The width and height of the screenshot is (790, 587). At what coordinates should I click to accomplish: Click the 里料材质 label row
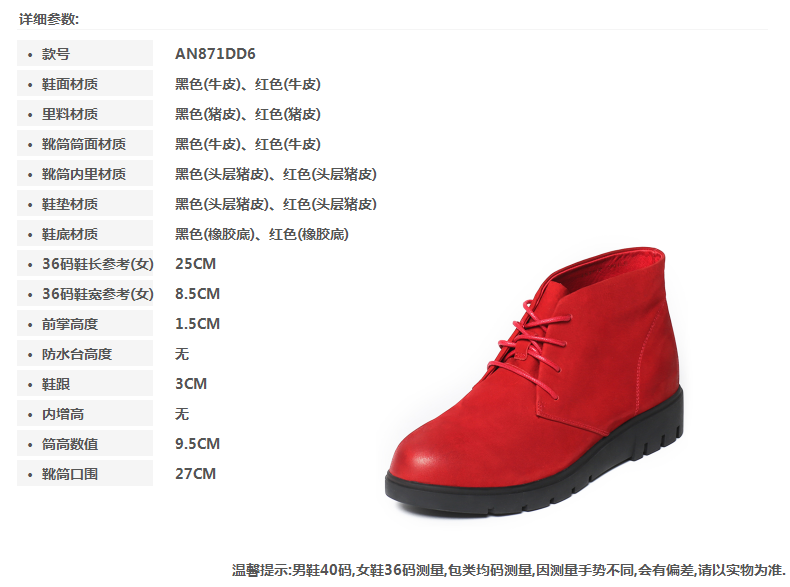point(85,113)
